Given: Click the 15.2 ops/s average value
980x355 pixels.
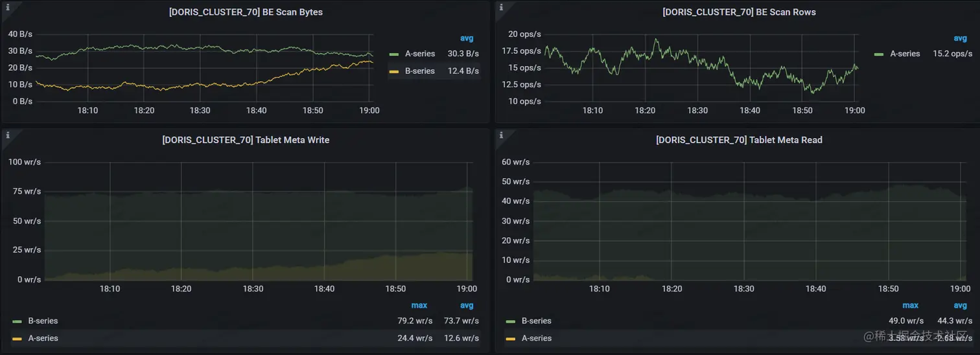Looking at the screenshot, I should [x=953, y=54].
